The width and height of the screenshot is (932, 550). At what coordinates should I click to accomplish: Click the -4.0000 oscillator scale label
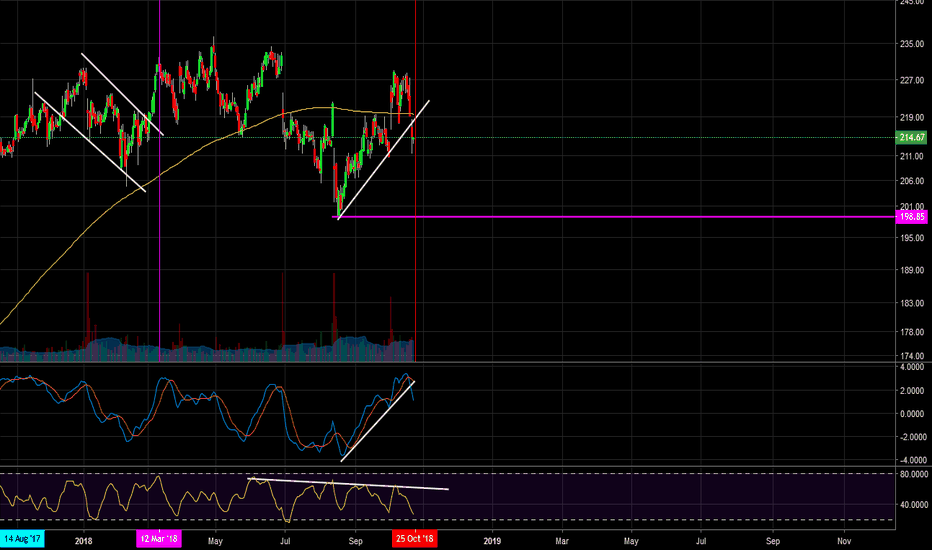point(912,460)
